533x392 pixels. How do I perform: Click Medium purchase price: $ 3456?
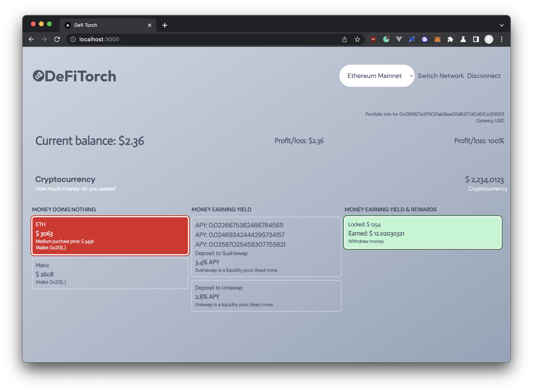[x=65, y=241]
